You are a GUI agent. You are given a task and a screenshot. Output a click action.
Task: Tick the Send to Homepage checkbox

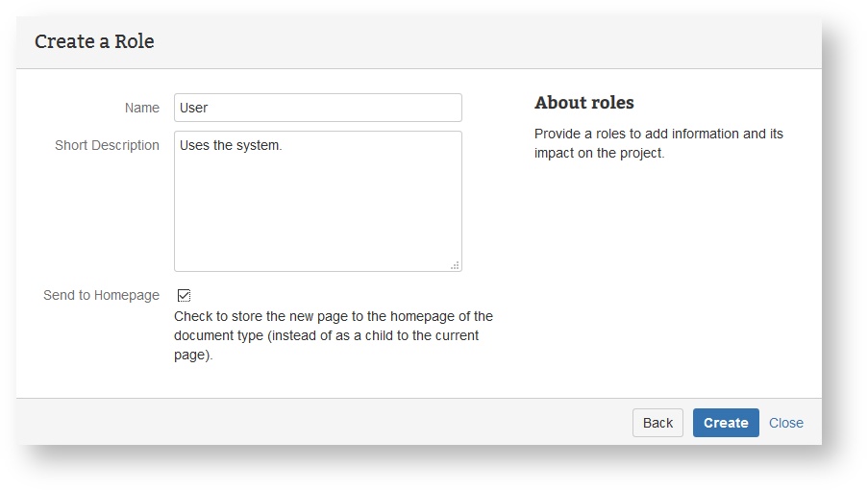(184, 296)
